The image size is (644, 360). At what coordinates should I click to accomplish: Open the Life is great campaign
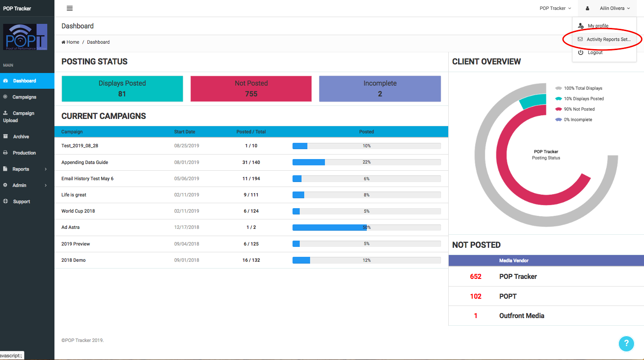[74, 195]
